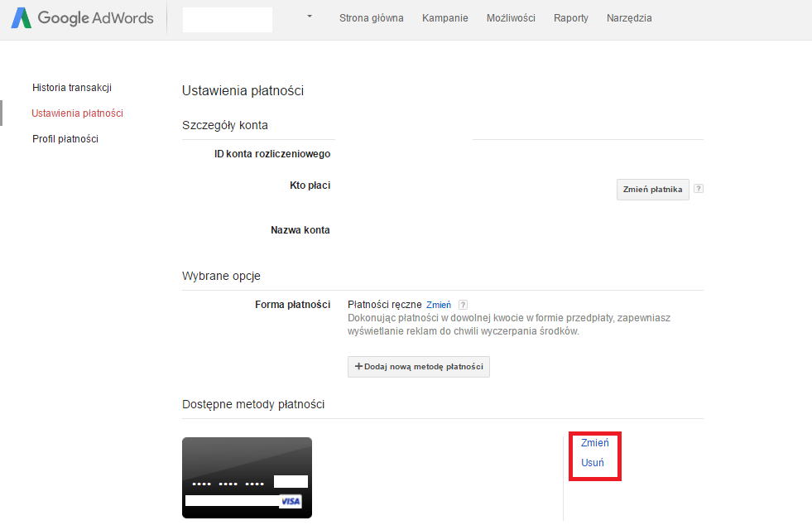
Task: Click Usuń link to remove card
Action: point(592,463)
